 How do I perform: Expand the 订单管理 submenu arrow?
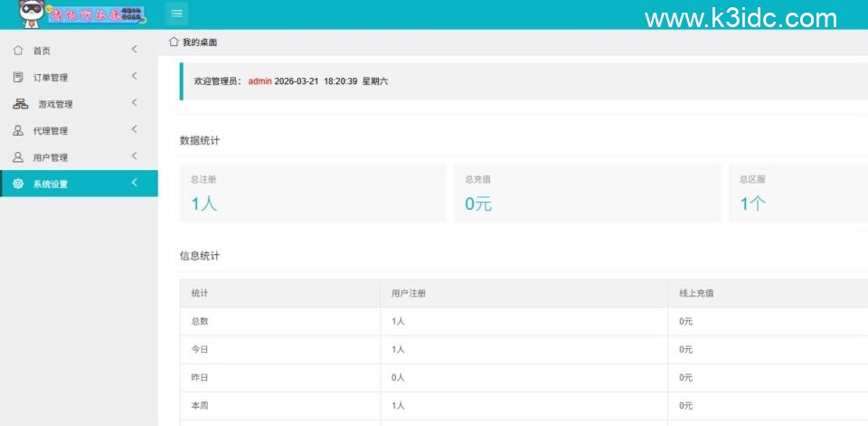(134, 76)
